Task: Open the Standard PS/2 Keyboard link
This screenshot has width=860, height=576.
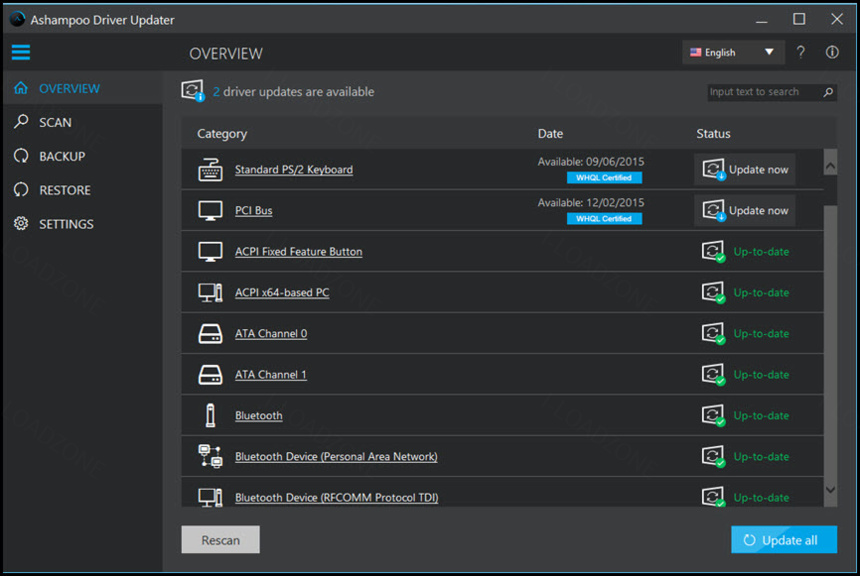Action: point(294,170)
